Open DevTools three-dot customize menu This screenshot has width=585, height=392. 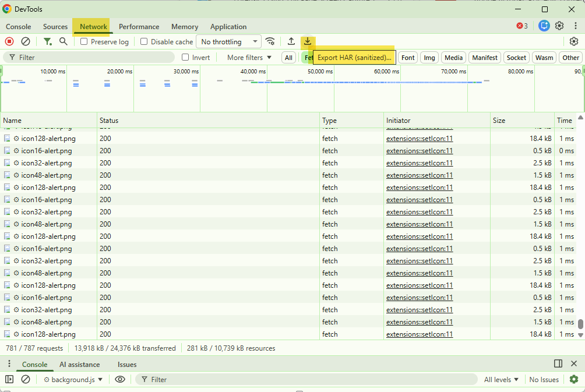tap(576, 26)
